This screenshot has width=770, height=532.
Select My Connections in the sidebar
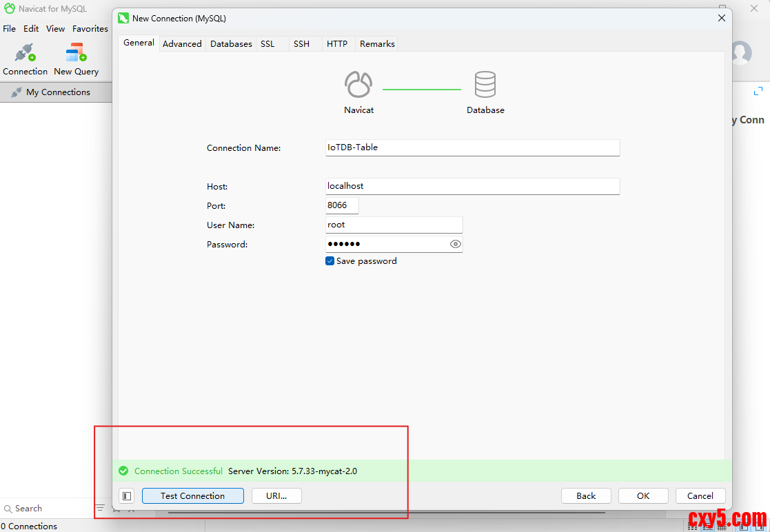click(x=58, y=92)
